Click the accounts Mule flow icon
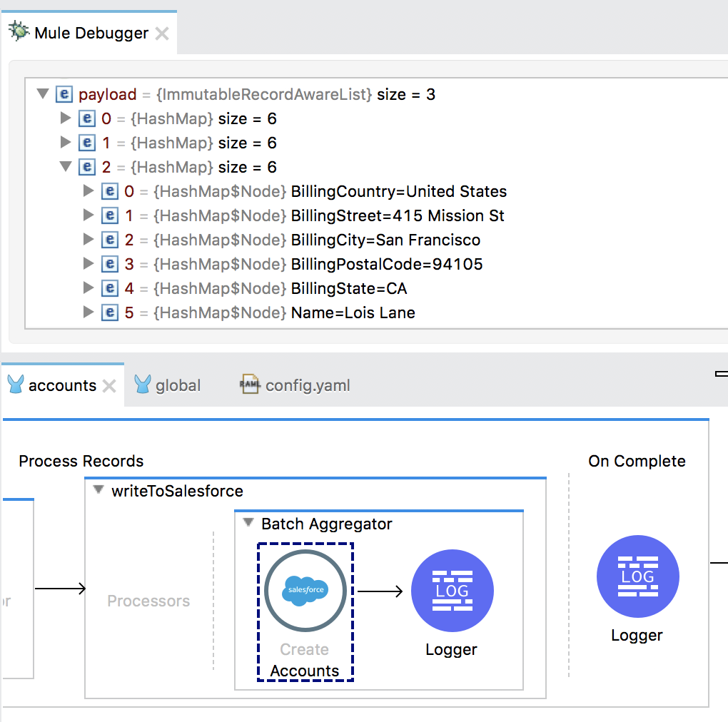 (x=15, y=385)
